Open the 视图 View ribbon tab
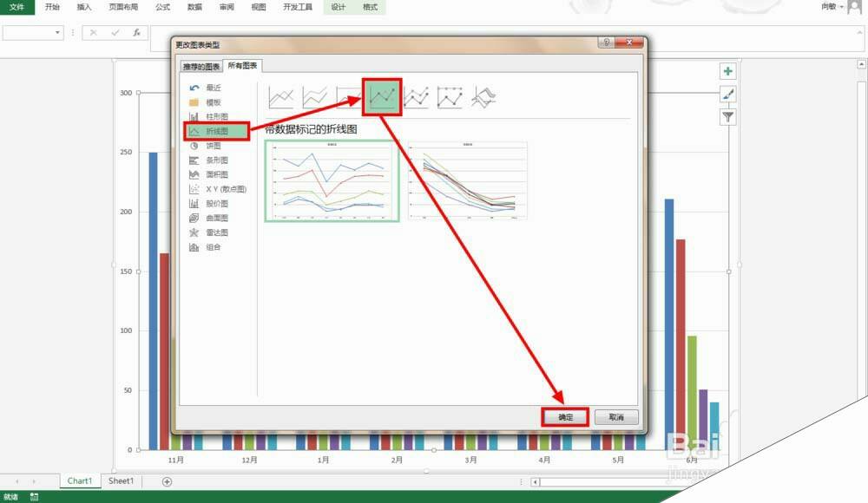The height and width of the screenshot is (503, 868). coord(259,7)
